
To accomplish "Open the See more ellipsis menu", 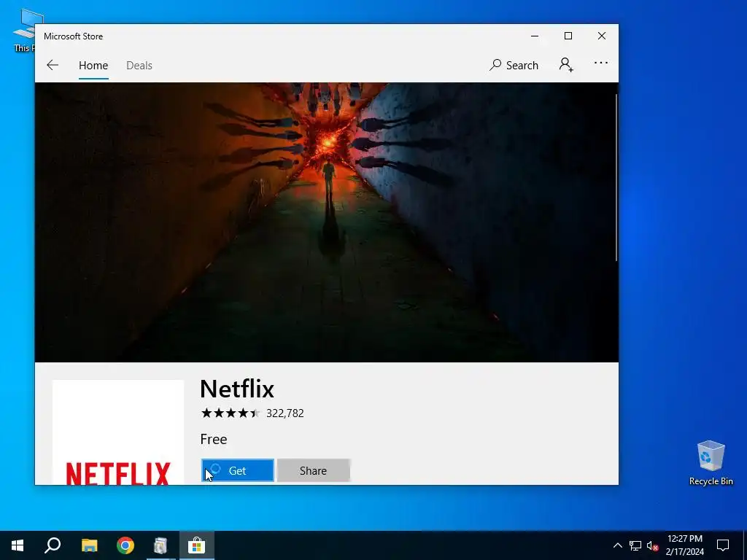I will pos(601,63).
